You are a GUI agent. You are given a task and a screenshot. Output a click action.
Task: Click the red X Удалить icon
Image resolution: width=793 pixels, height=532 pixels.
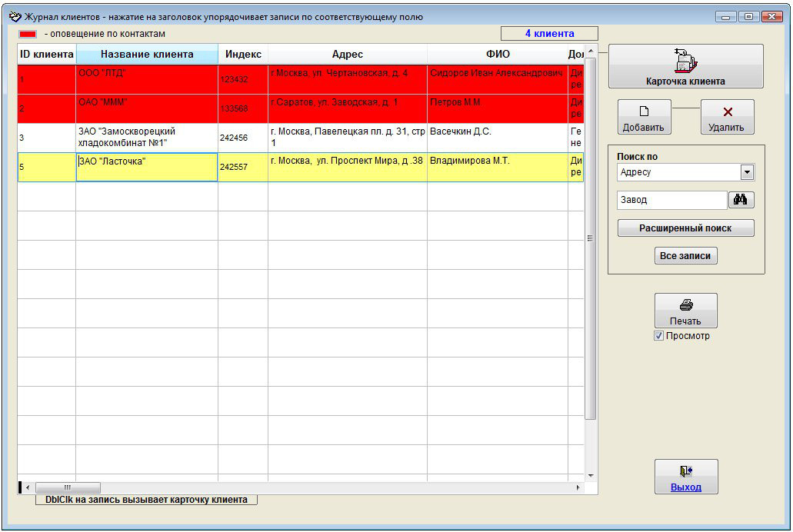tap(727, 111)
